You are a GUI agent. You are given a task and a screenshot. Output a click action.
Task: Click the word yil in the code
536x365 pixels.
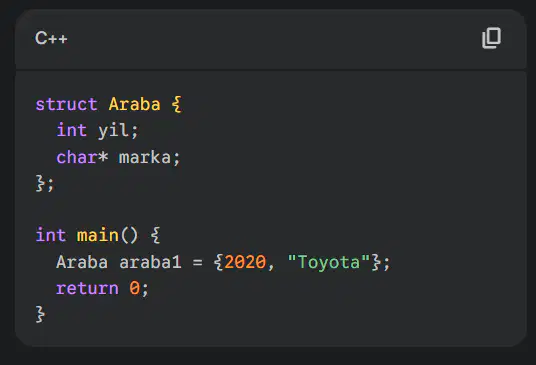pyautogui.click(x=113, y=131)
